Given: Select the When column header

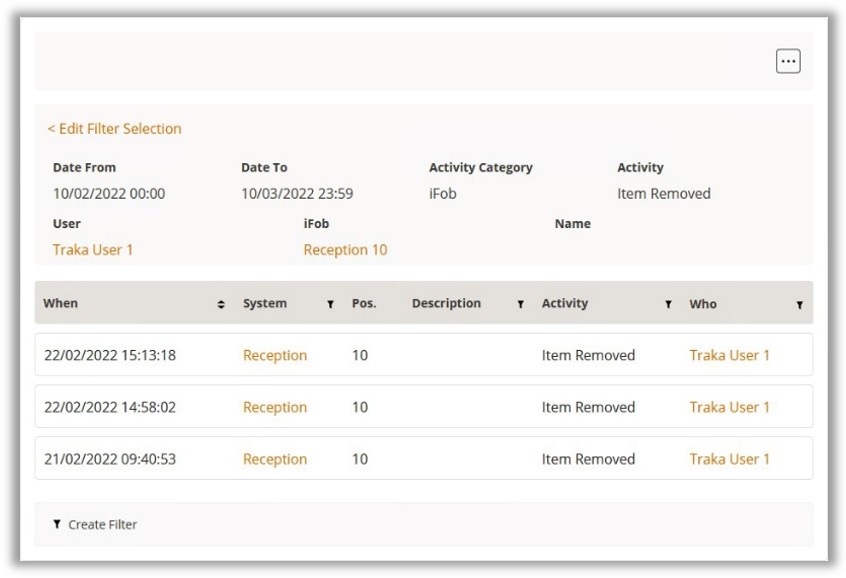Looking at the screenshot, I should click(61, 303).
